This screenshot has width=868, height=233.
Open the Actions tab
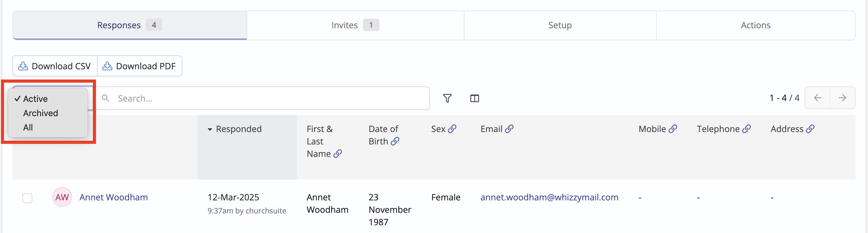pyautogui.click(x=755, y=25)
